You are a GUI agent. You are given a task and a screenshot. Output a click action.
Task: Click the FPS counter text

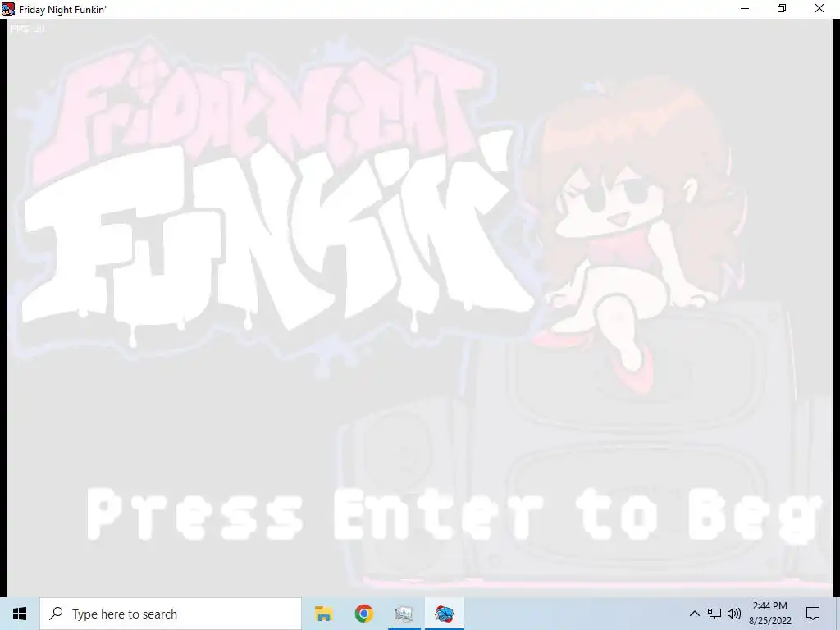28,29
